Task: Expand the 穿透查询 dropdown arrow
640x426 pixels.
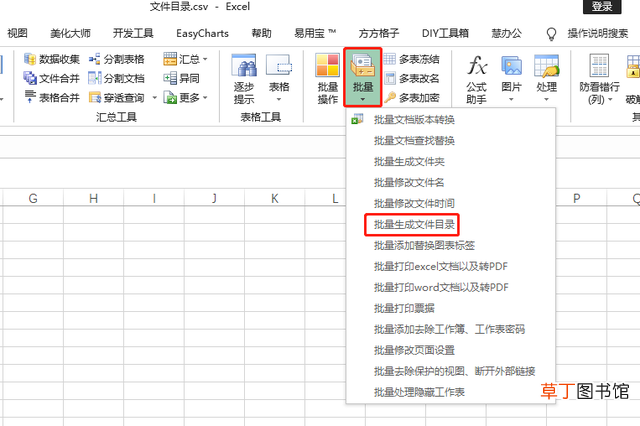Action: 155,98
